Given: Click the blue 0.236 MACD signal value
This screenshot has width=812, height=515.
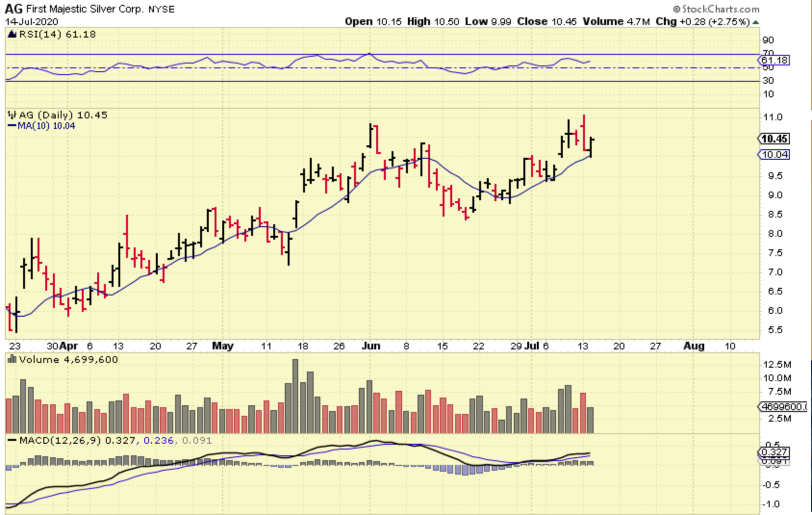Looking at the screenshot, I should tap(158, 440).
